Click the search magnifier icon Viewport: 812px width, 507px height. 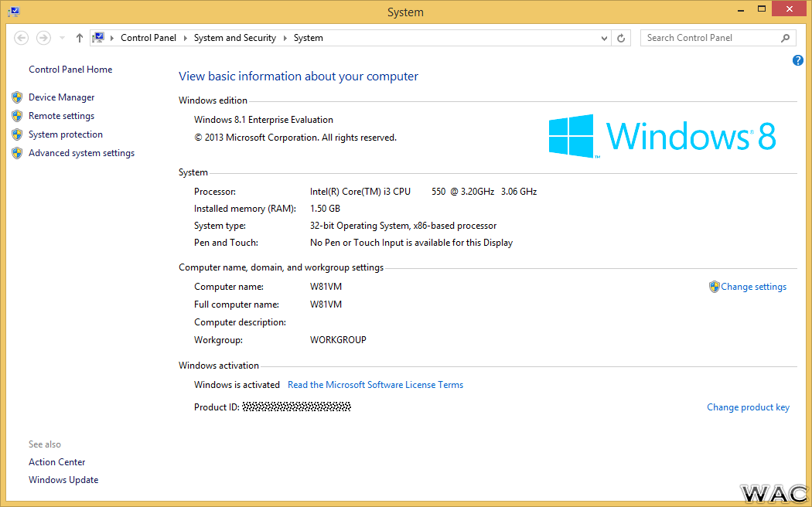[785, 38]
